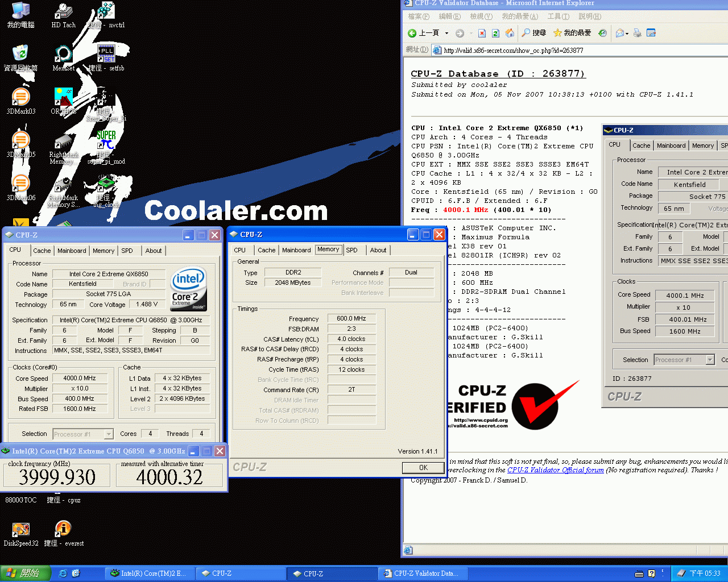Go to Home page via IE house icon
The image size is (728, 582).
coord(510,33)
